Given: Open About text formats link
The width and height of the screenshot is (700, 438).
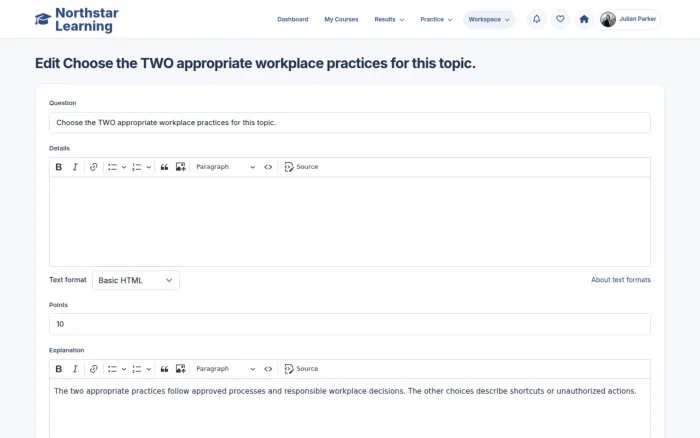Looking at the screenshot, I should [621, 280].
